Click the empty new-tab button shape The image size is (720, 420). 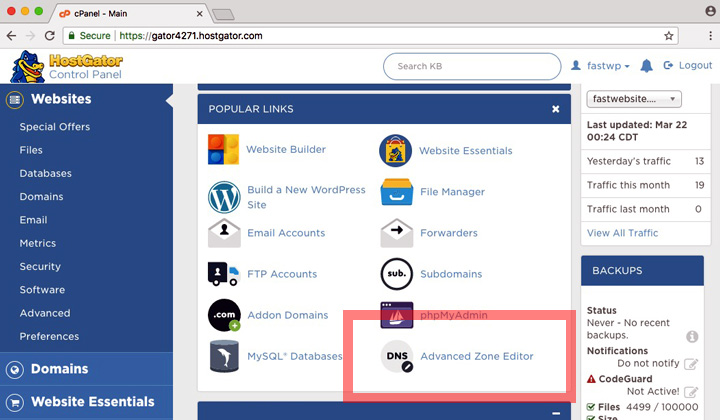point(223,14)
